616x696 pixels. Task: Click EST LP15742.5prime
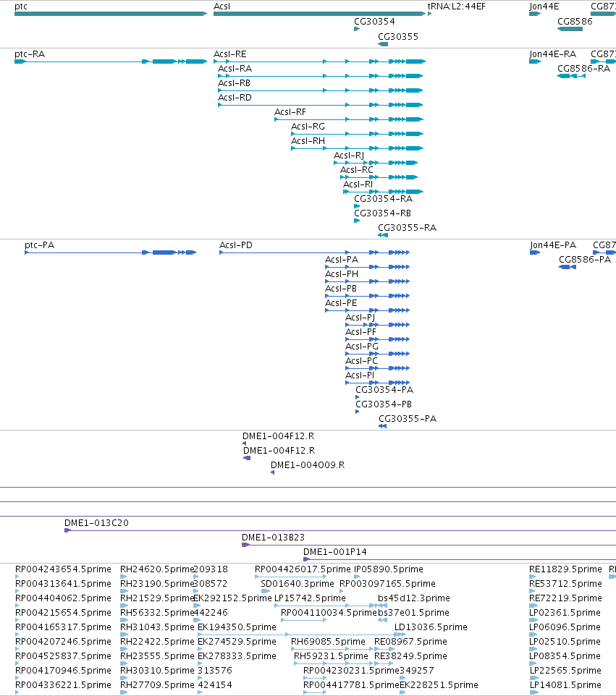click(x=310, y=598)
